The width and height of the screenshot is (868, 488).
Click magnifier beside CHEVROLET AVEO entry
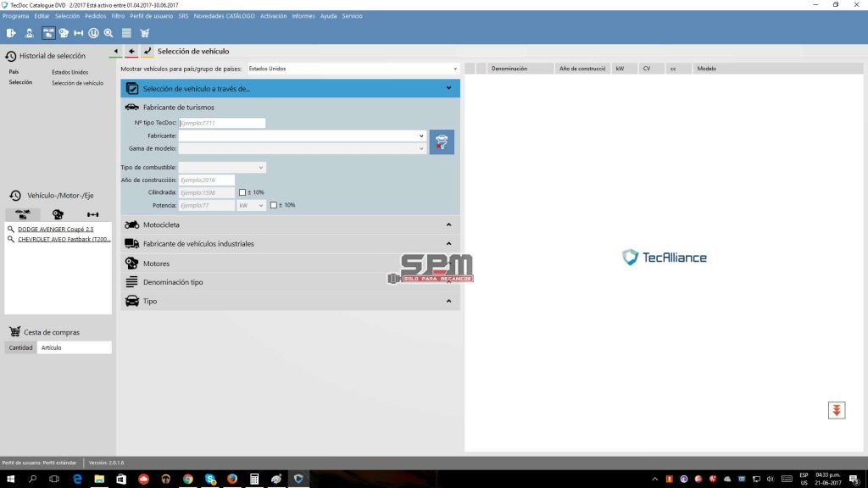(x=10, y=239)
